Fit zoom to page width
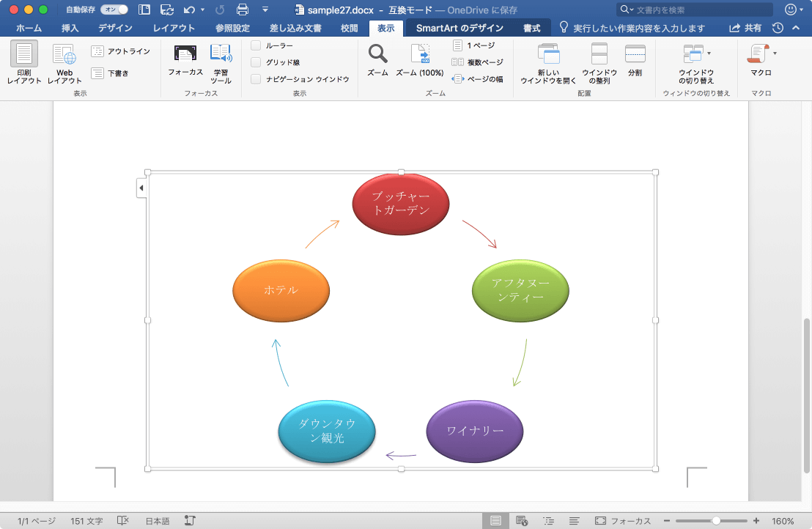 [x=478, y=79]
